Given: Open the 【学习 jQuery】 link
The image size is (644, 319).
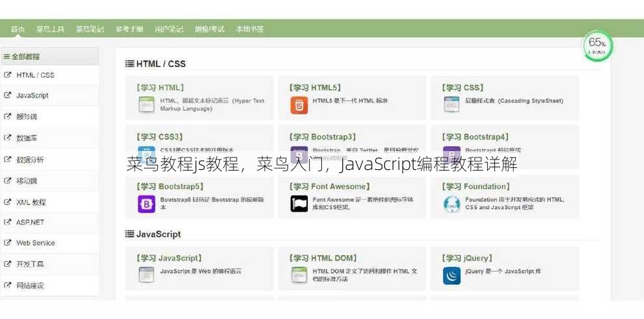Looking at the screenshot, I should (x=468, y=258).
